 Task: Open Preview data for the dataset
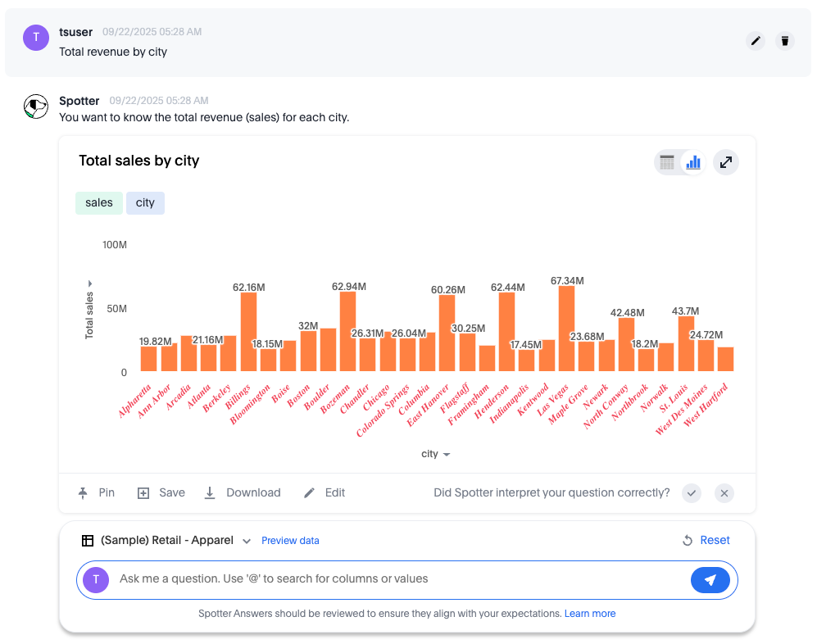coord(290,541)
